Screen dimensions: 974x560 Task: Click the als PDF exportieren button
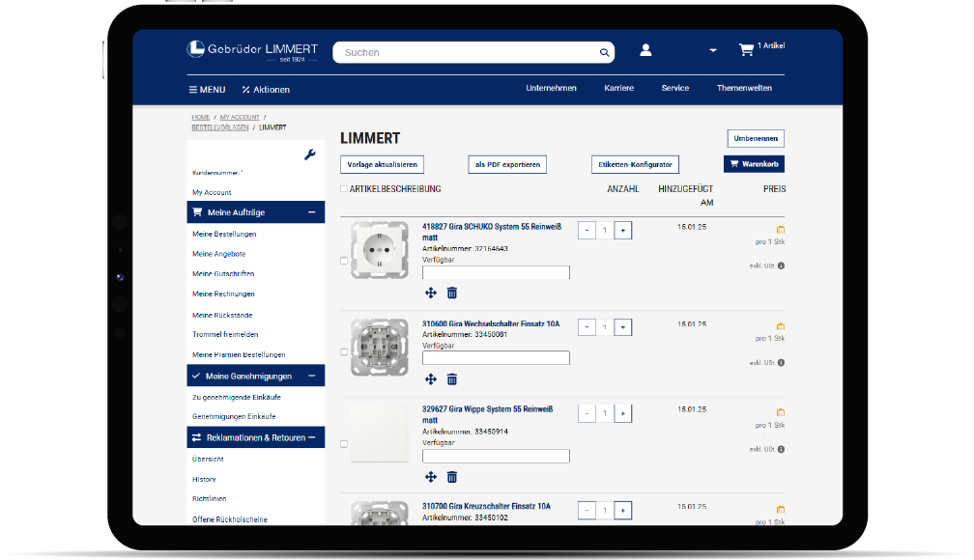[507, 165]
